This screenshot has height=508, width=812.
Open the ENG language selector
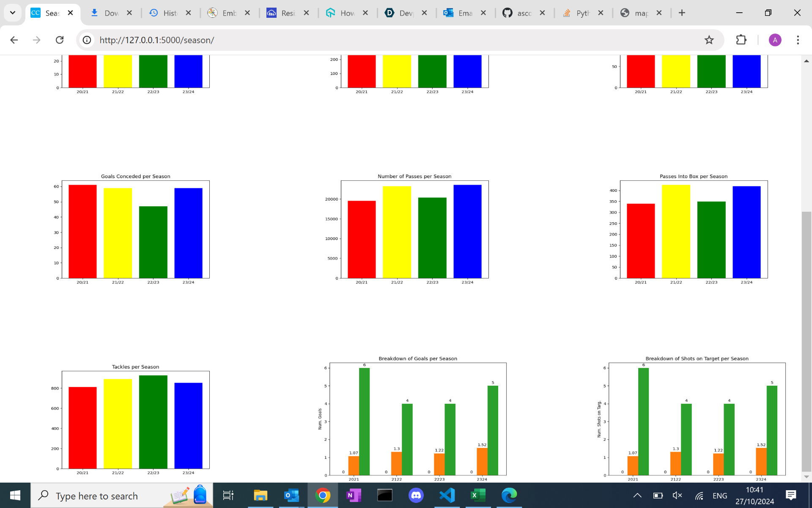pos(719,495)
